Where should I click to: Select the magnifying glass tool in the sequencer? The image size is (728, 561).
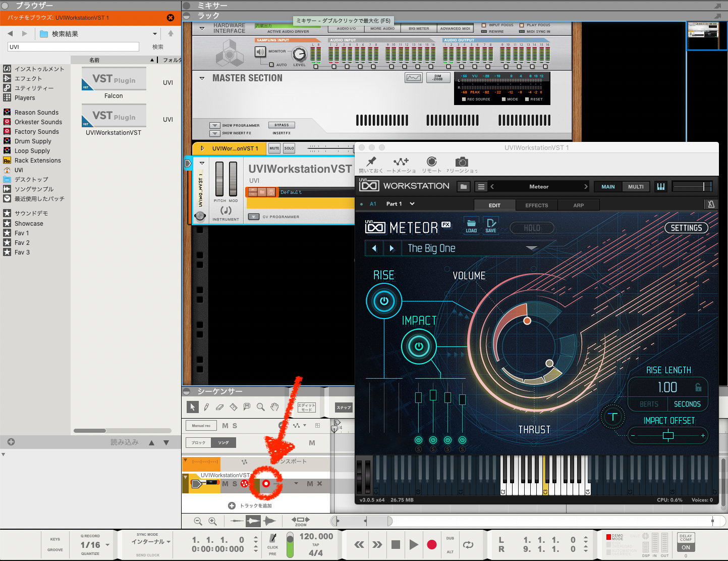260,407
